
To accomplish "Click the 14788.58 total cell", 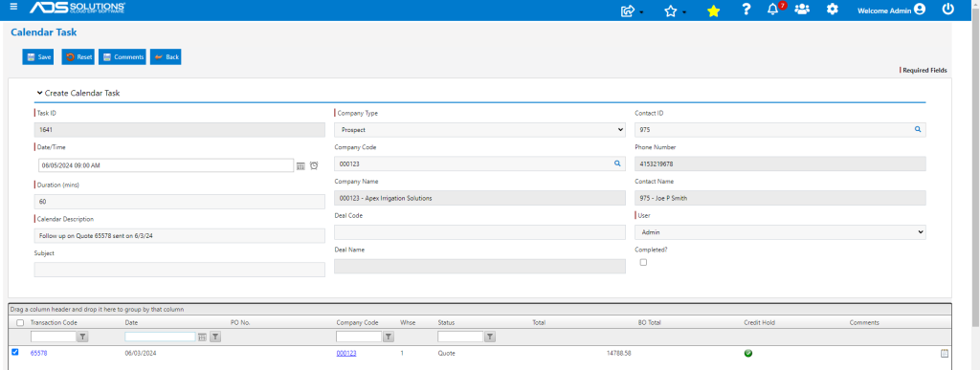I will [619, 353].
